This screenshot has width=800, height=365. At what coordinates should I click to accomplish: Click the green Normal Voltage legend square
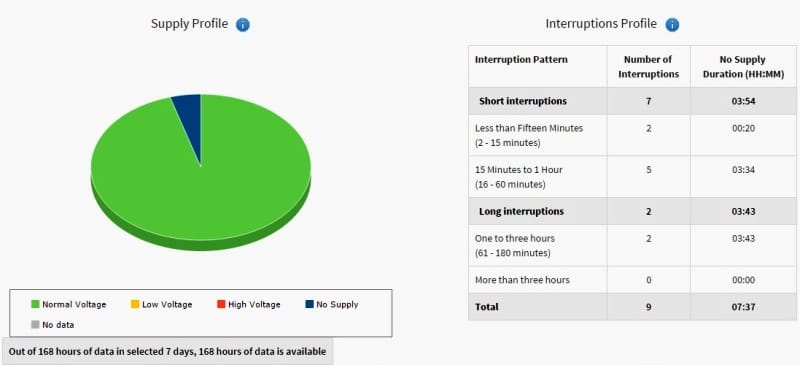point(35,304)
